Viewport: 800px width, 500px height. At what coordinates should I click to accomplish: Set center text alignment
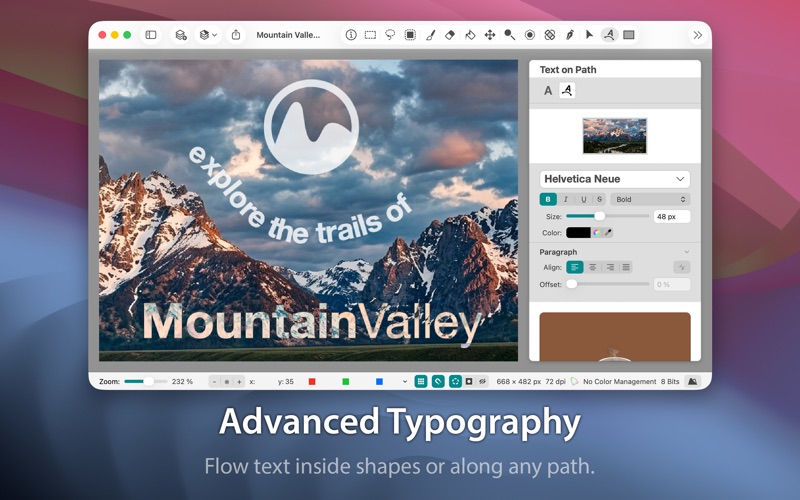(592, 267)
